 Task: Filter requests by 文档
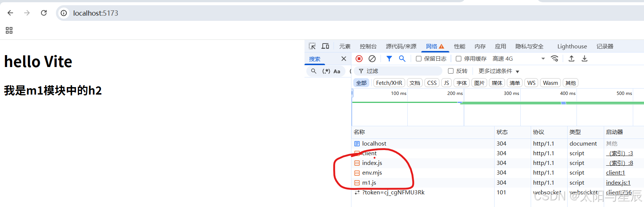coord(415,83)
